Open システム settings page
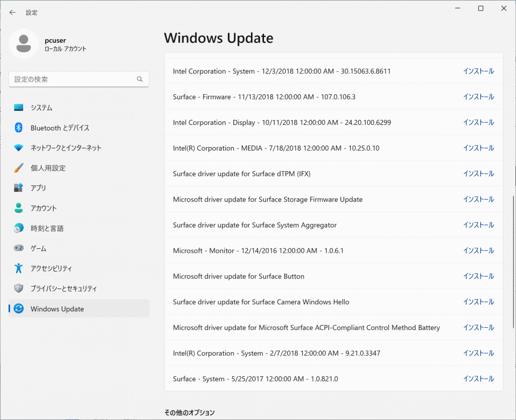The width and height of the screenshot is (516, 420). tap(79, 108)
